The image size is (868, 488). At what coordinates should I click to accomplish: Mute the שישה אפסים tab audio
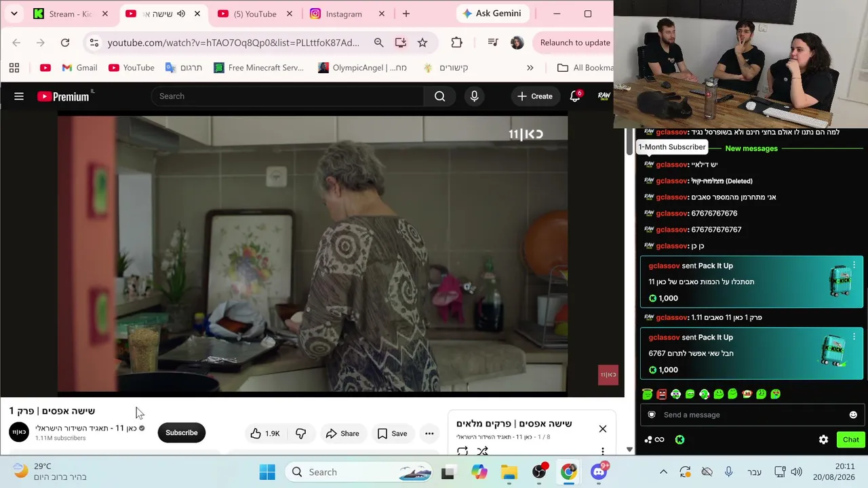pyautogui.click(x=181, y=14)
